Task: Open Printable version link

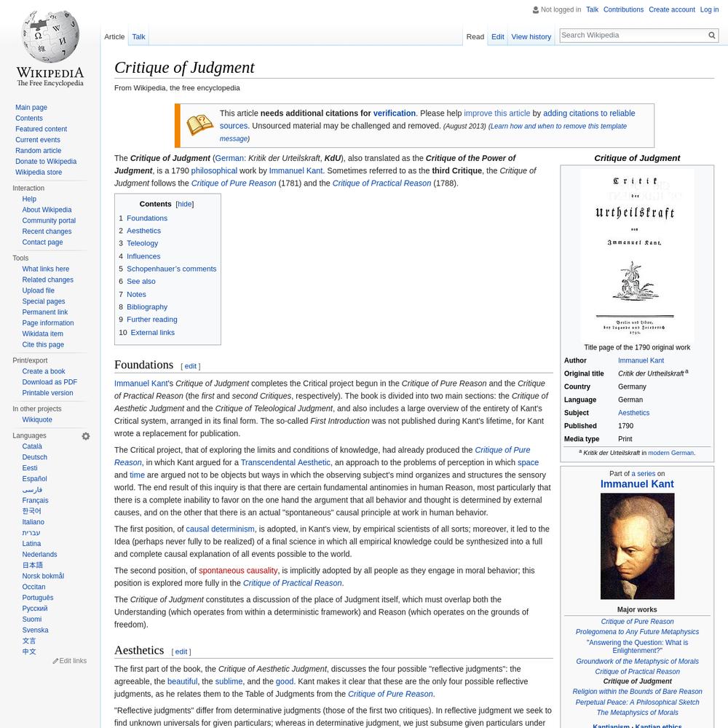Action: click(47, 393)
